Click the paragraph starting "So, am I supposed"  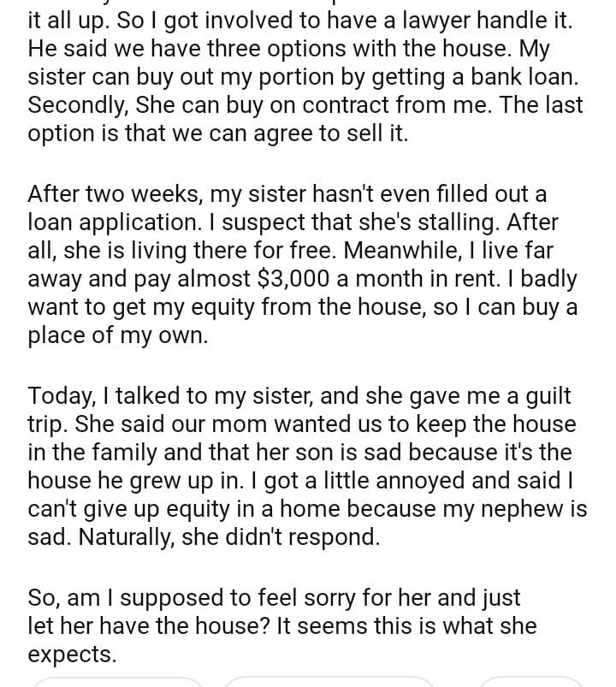click(x=282, y=625)
